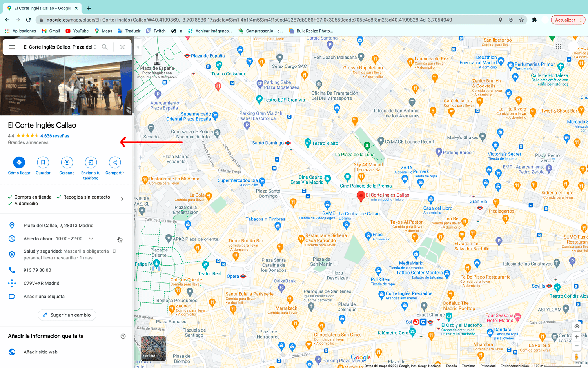Click the search input field
The image size is (588, 368).
60,47
